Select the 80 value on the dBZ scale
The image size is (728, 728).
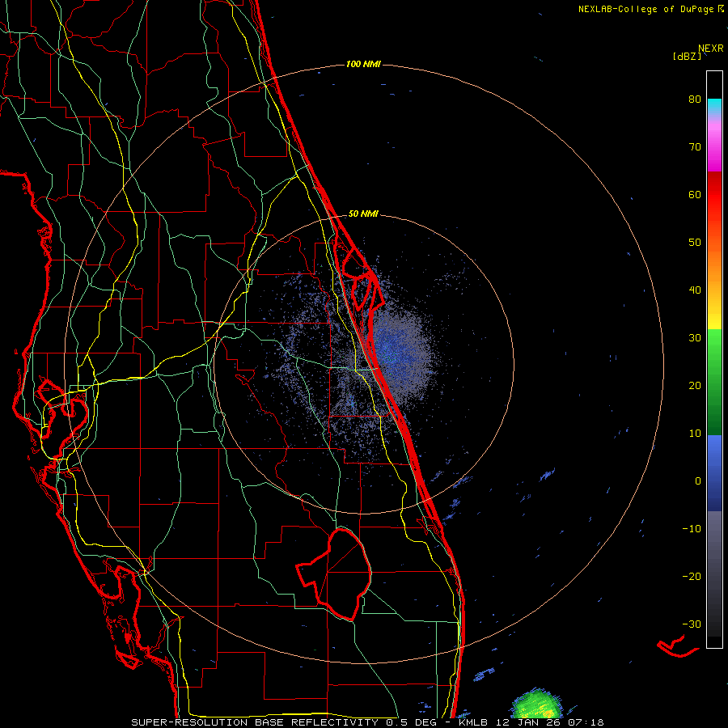(x=695, y=99)
